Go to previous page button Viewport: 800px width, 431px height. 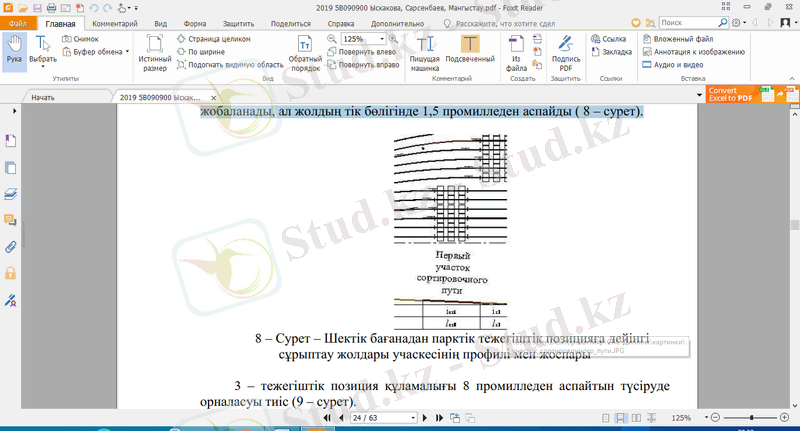pyautogui.click(x=341, y=418)
